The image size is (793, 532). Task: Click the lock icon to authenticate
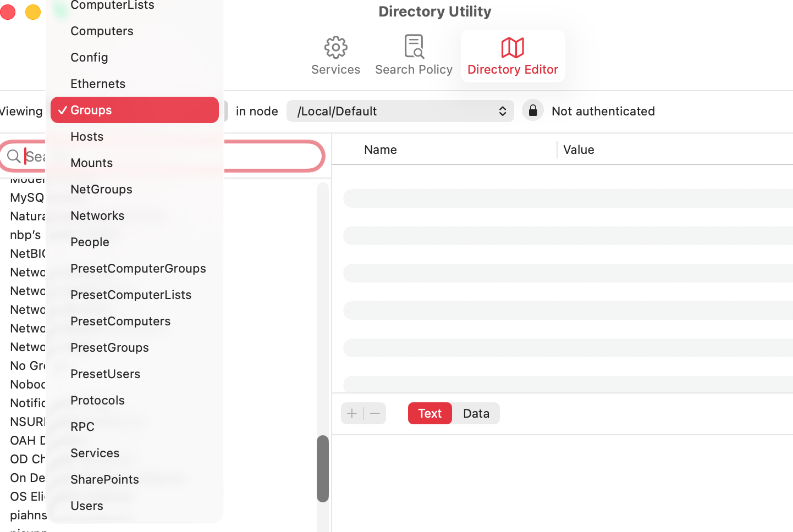pyautogui.click(x=532, y=110)
